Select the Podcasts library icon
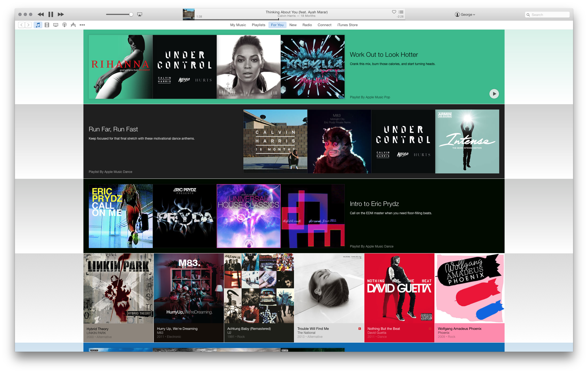This screenshot has width=588, height=373. coord(65,25)
